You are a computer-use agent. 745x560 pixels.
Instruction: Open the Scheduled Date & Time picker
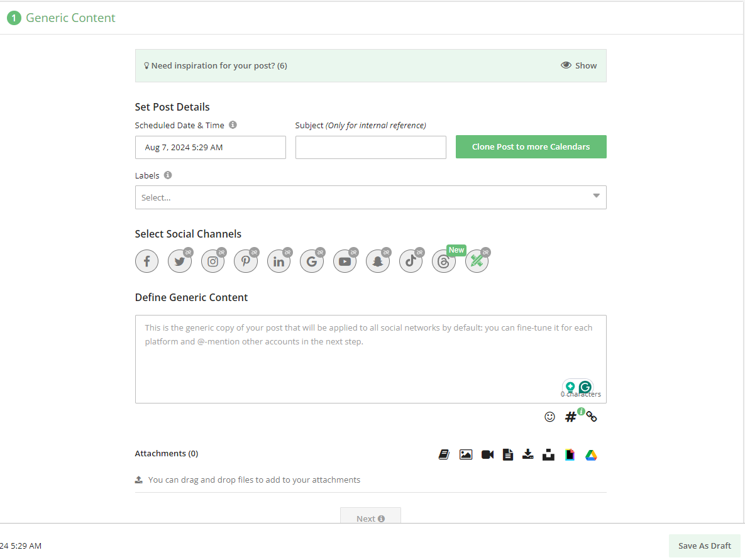point(210,147)
